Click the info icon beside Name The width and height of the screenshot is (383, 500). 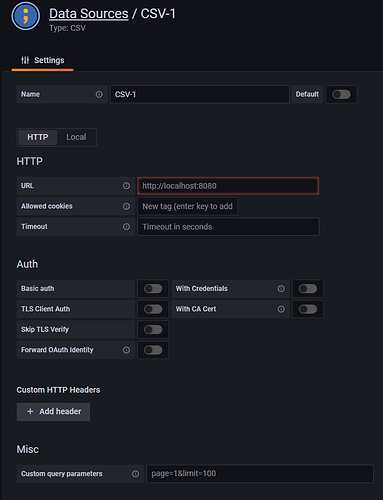point(99,94)
